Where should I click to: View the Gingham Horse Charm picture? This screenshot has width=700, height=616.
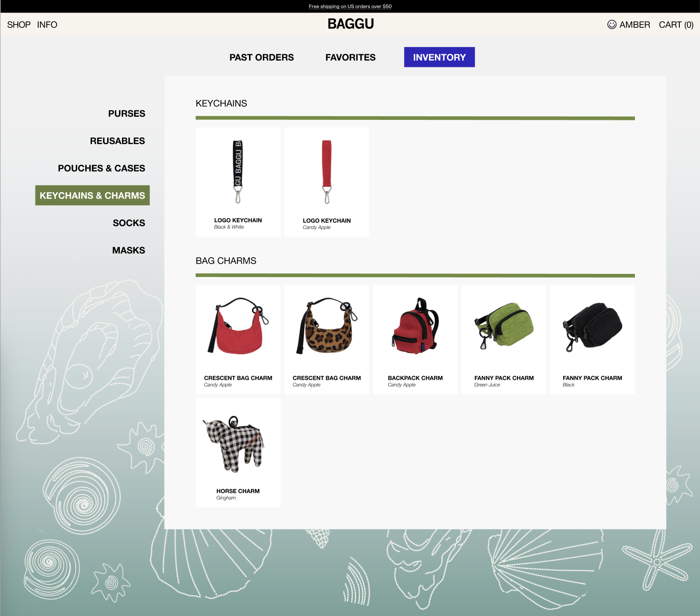pos(238,444)
